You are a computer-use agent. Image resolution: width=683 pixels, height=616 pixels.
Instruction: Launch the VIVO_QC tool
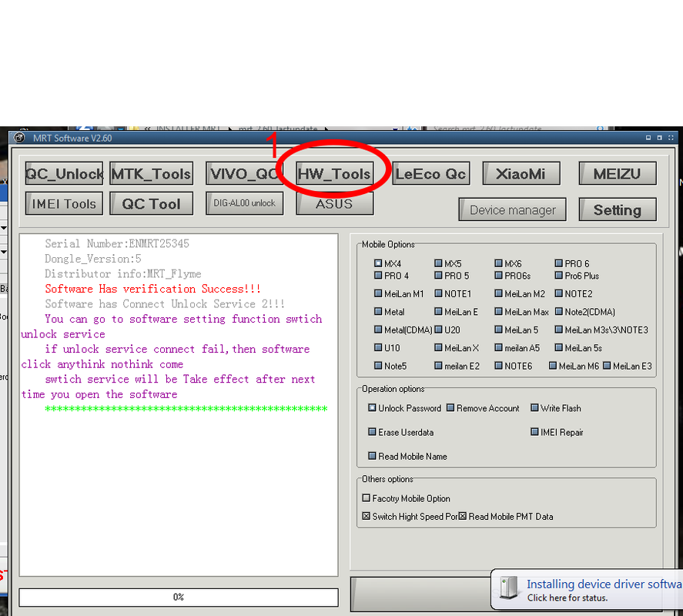(244, 174)
